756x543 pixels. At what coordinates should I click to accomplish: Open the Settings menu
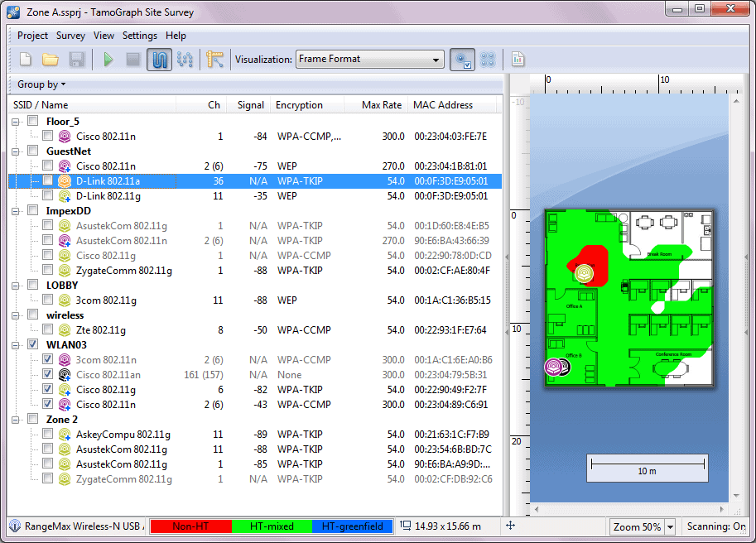(x=140, y=36)
